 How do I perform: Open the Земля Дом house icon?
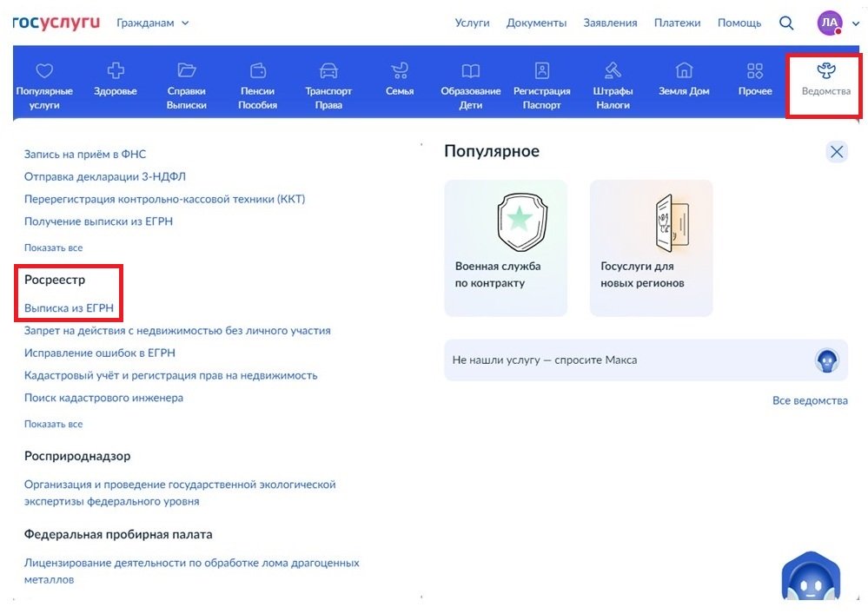(685, 71)
